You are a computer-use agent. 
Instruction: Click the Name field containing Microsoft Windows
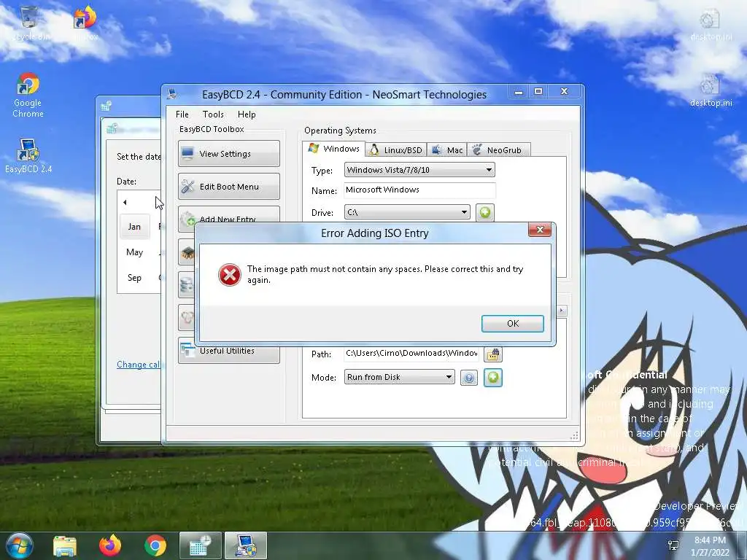pos(419,190)
